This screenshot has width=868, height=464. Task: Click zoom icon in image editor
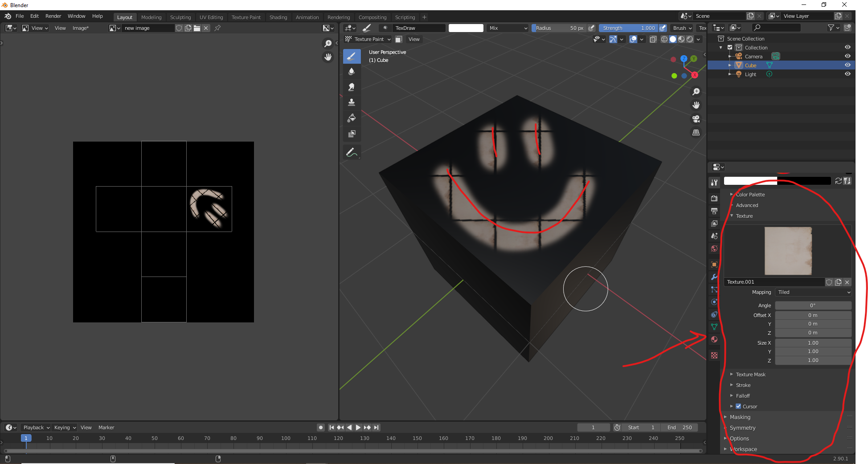point(328,44)
